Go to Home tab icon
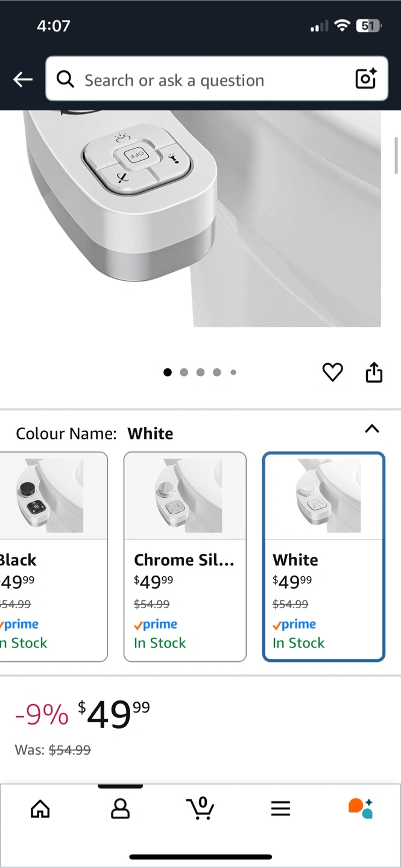This screenshot has height=868, width=401. pyautogui.click(x=40, y=808)
